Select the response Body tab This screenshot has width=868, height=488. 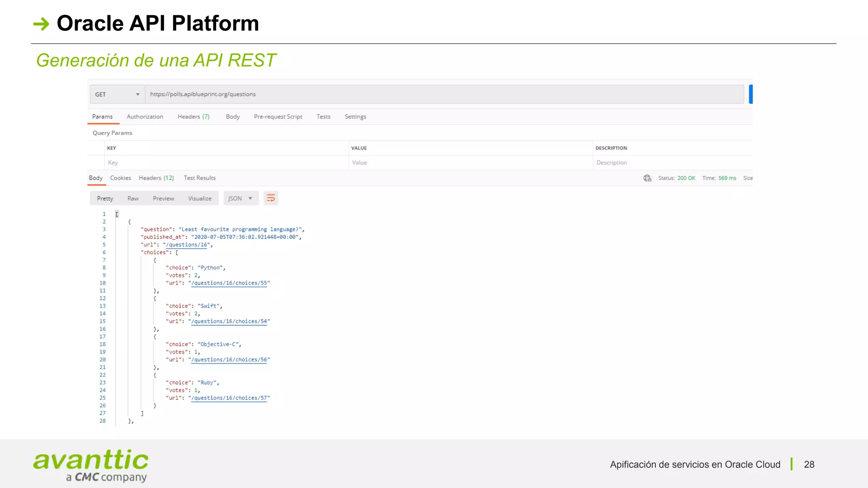96,178
